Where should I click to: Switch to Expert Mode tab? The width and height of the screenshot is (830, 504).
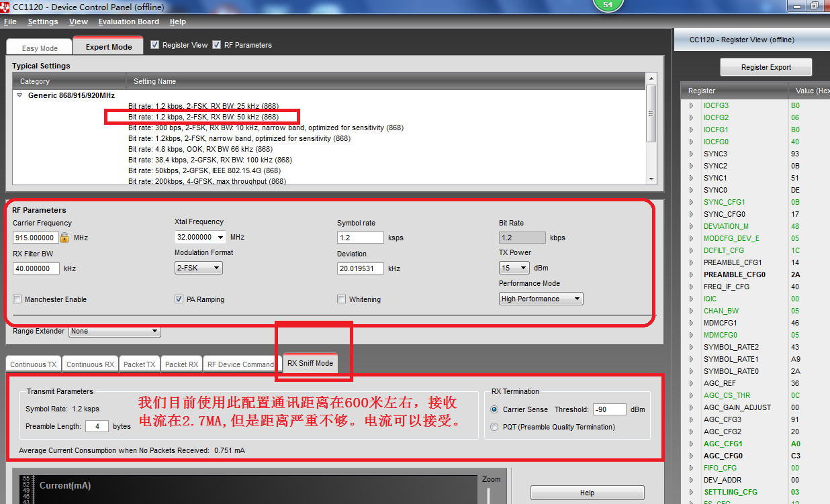pyautogui.click(x=109, y=46)
